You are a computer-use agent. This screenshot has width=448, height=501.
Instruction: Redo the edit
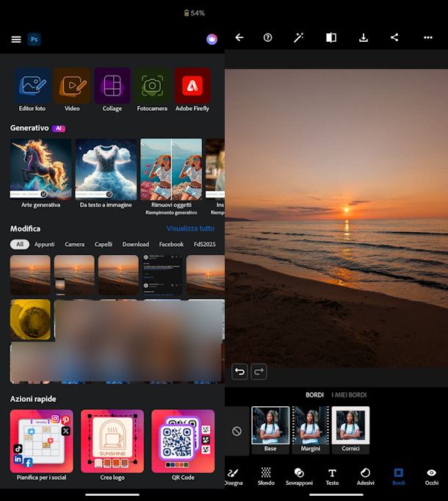(x=259, y=372)
